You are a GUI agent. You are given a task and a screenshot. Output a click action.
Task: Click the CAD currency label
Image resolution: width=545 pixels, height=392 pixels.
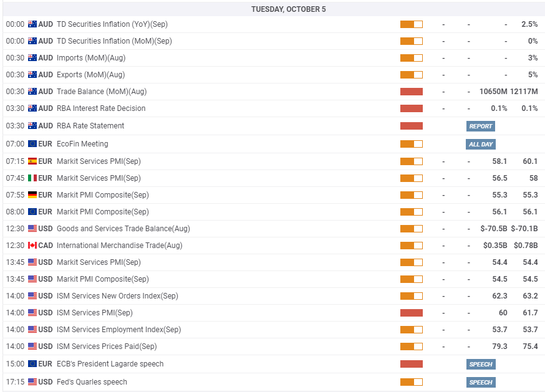pos(46,246)
